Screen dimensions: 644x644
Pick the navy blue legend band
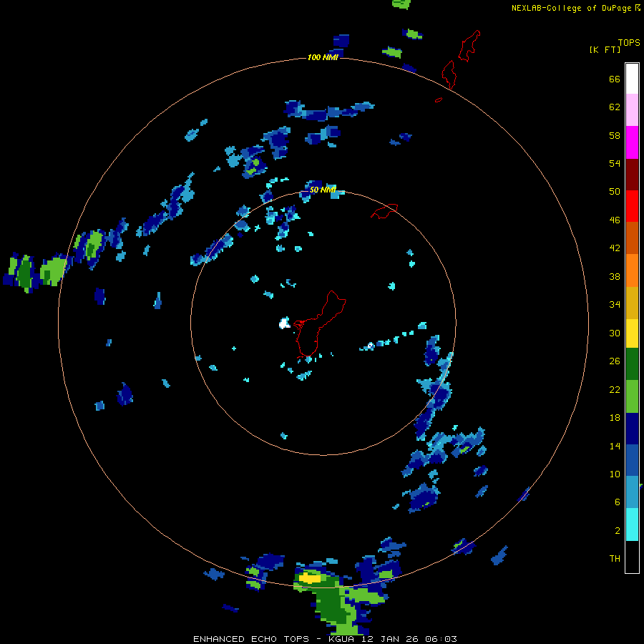tap(632, 429)
